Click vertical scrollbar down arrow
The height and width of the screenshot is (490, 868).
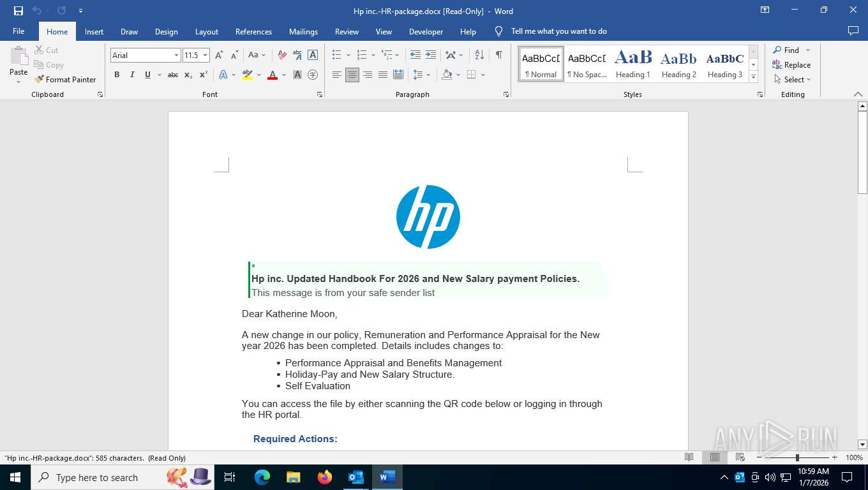[x=862, y=444]
